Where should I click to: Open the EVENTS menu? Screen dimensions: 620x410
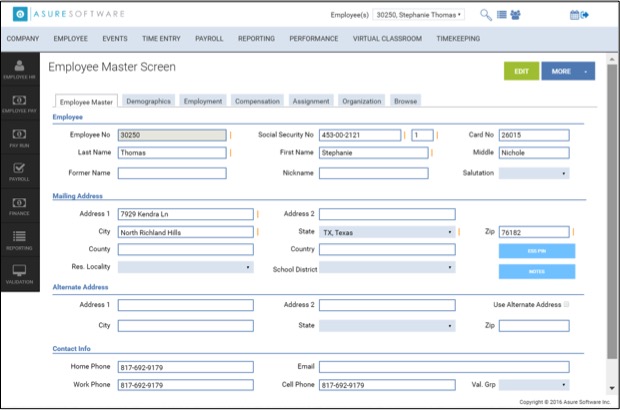[x=115, y=39]
